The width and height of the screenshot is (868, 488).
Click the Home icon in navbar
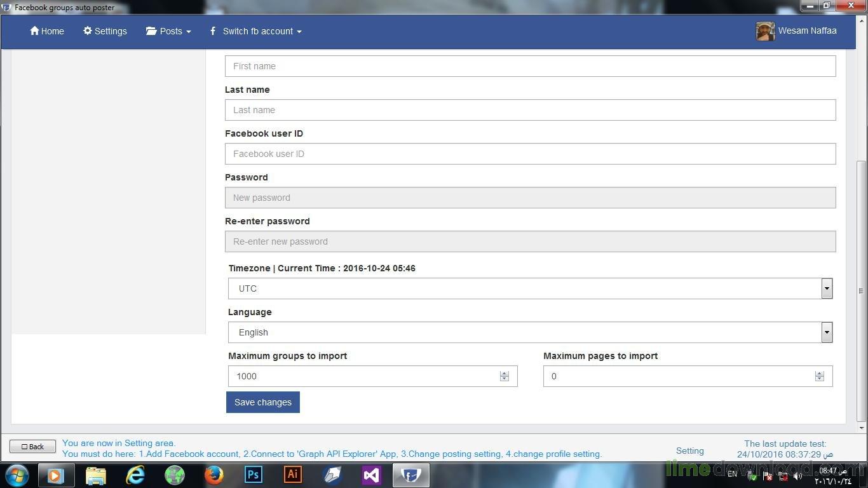coord(34,31)
